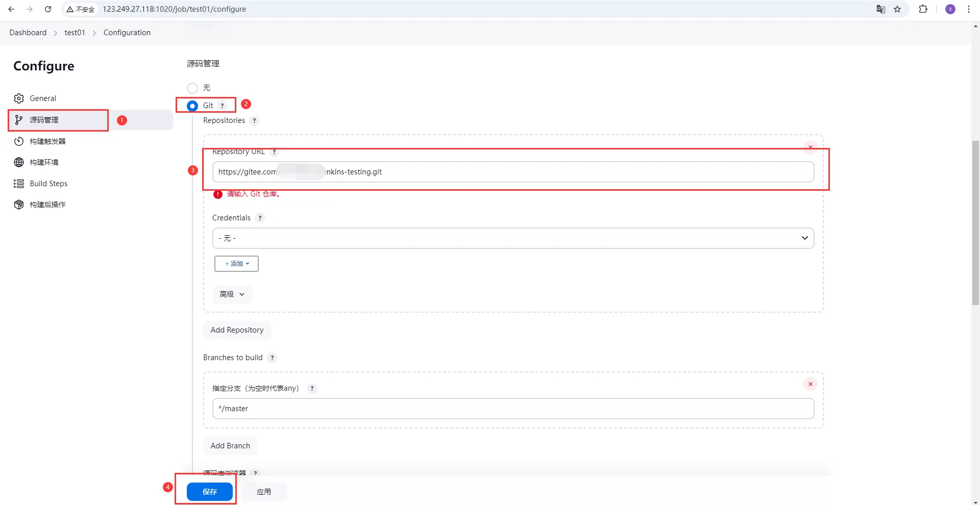
Task: Open the browser three-dot menu
Action: click(969, 9)
